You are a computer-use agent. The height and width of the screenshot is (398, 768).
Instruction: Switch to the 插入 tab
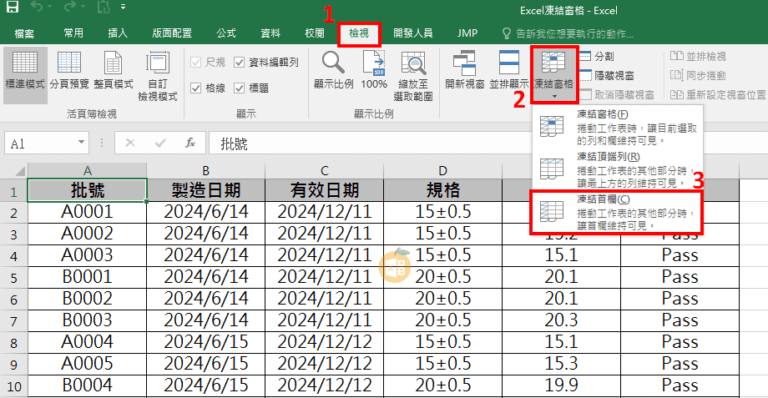click(118, 33)
